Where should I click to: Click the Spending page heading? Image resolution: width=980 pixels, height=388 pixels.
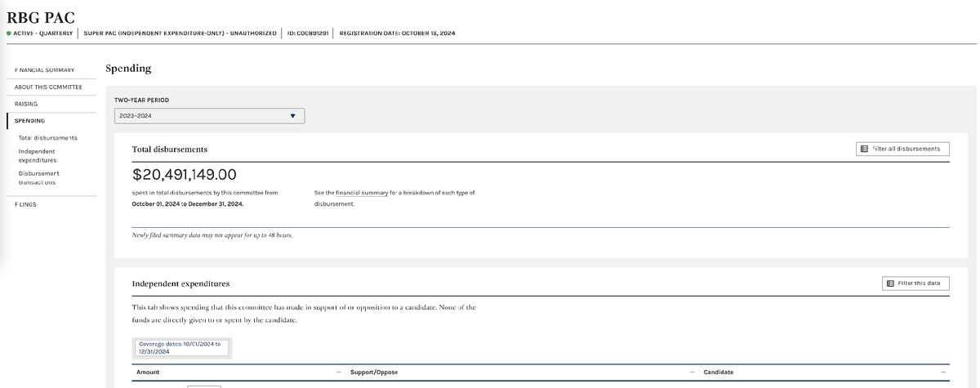click(x=128, y=69)
